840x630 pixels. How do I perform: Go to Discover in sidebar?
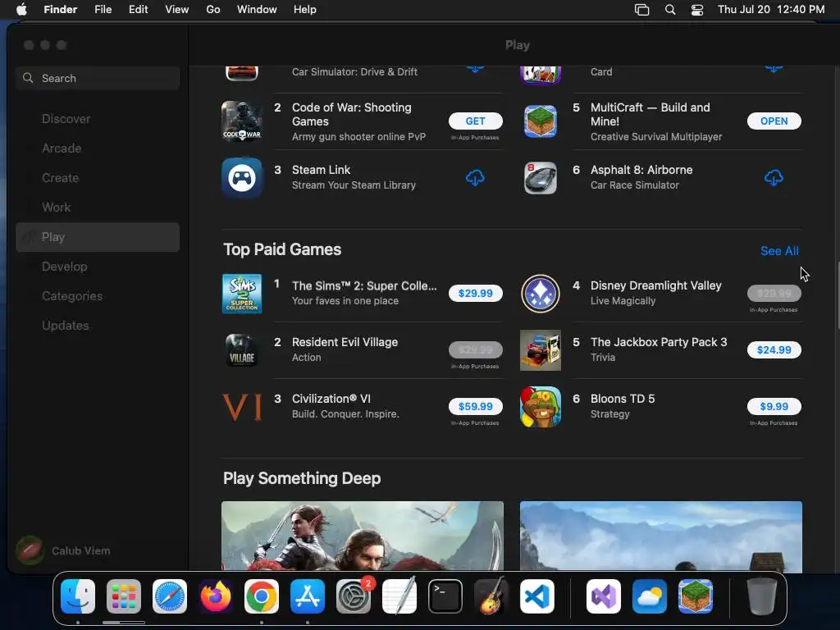tap(98, 119)
